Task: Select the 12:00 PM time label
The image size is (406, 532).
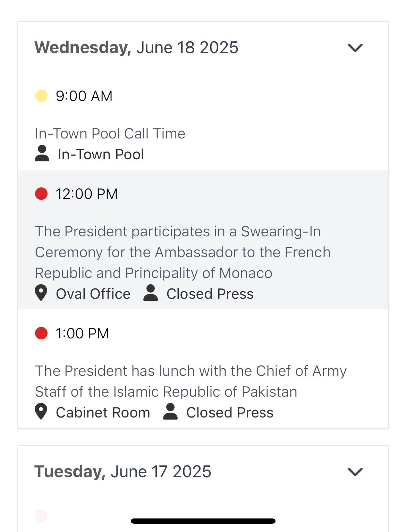Action: click(x=87, y=194)
